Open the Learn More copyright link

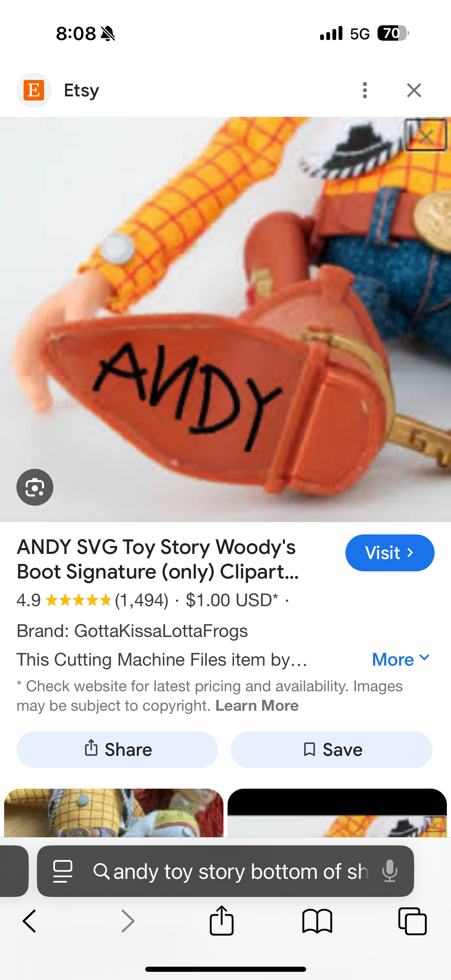(x=257, y=705)
